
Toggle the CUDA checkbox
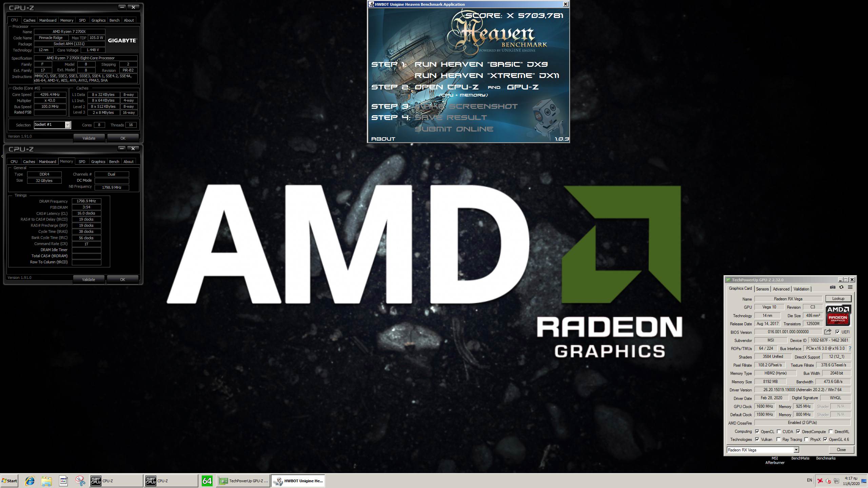click(779, 431)
